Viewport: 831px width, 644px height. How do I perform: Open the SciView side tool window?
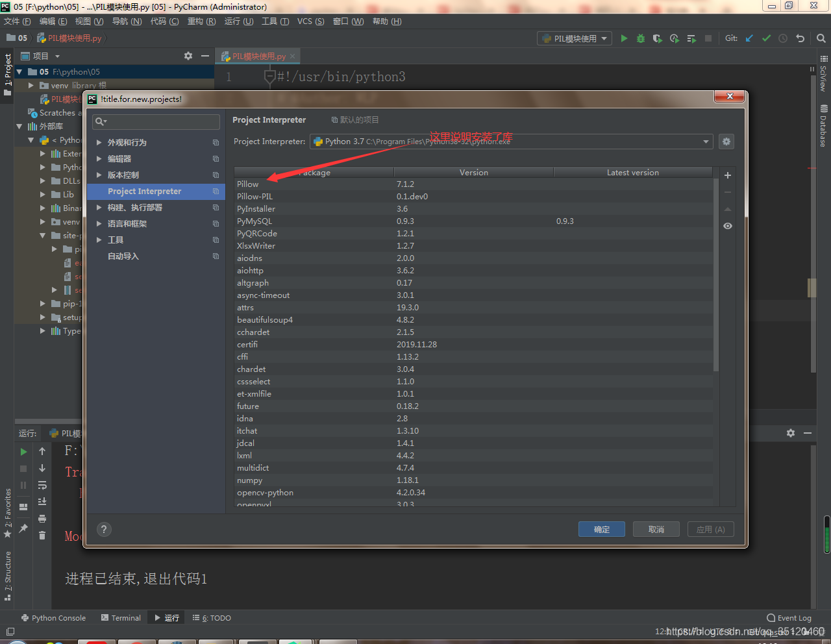point(823,73)
